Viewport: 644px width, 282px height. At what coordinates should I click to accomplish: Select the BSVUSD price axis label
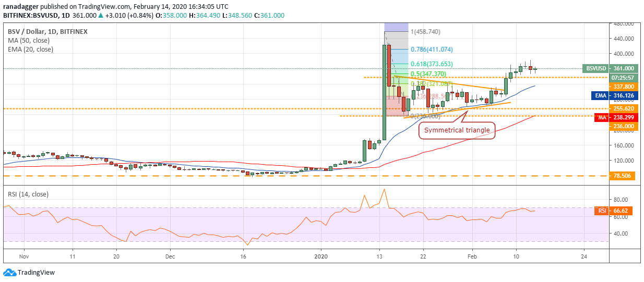coord(595,68)
